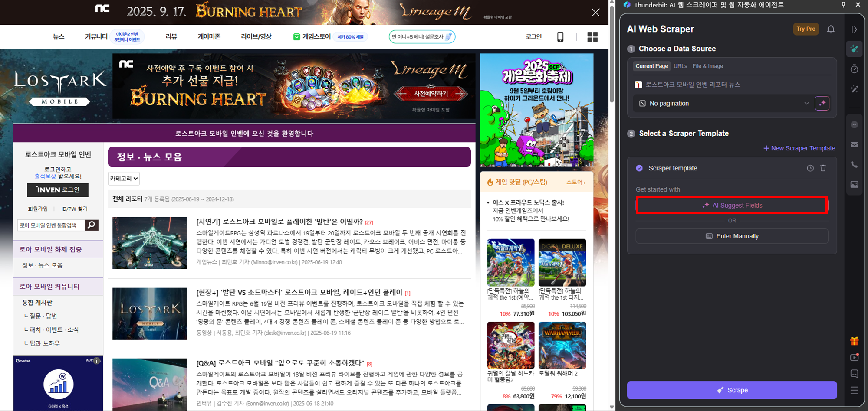Screen dimensions: 868x411
Task: Click the 회원가입 link
Action: point(38,209)
